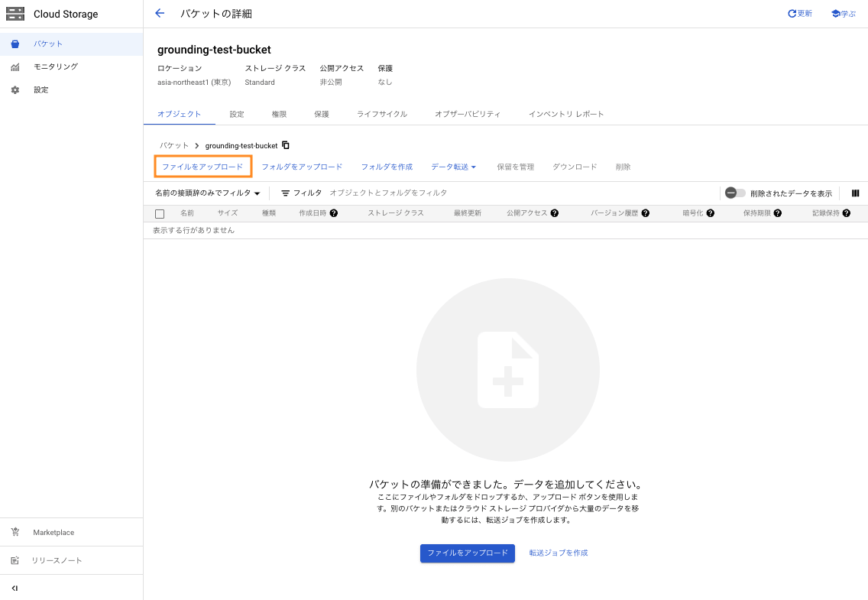Select the ライフサイクル tab
868x600 pixels.
pyautogui.click(x=382, y=114)
